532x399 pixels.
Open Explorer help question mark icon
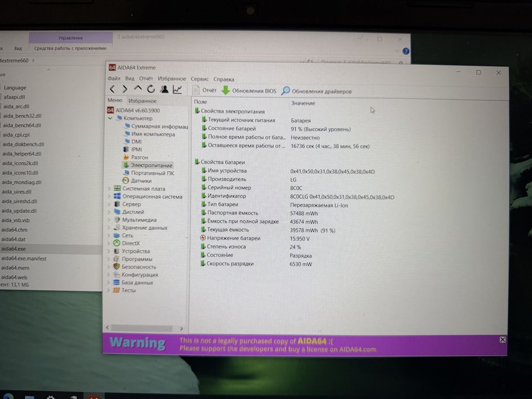[x=406, y=51]
